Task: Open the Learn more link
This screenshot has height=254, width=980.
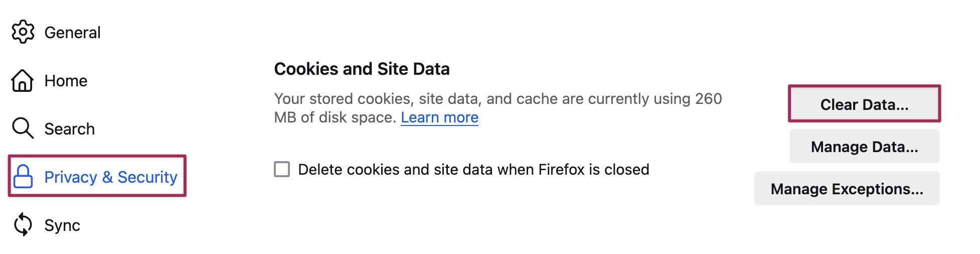Action: [x=439, y=117]
